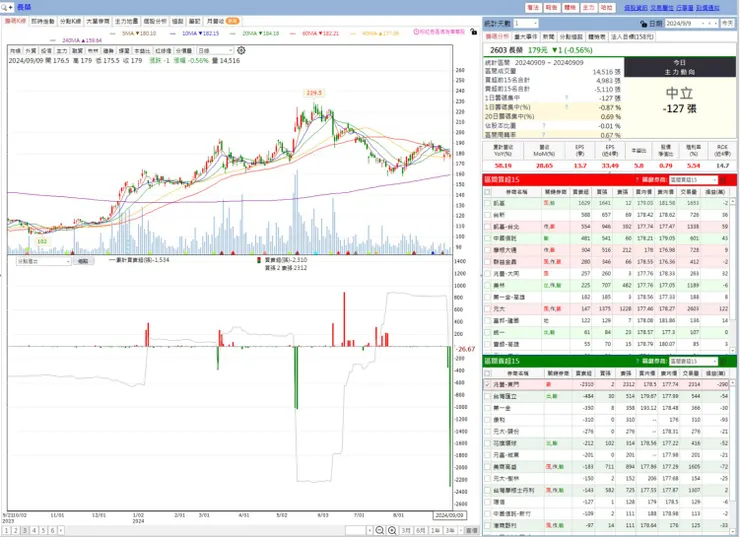This screenshot has width=740, height=537.
Task: Click the padlock icon beside the 日期 field
Action: tap(644, 24)
